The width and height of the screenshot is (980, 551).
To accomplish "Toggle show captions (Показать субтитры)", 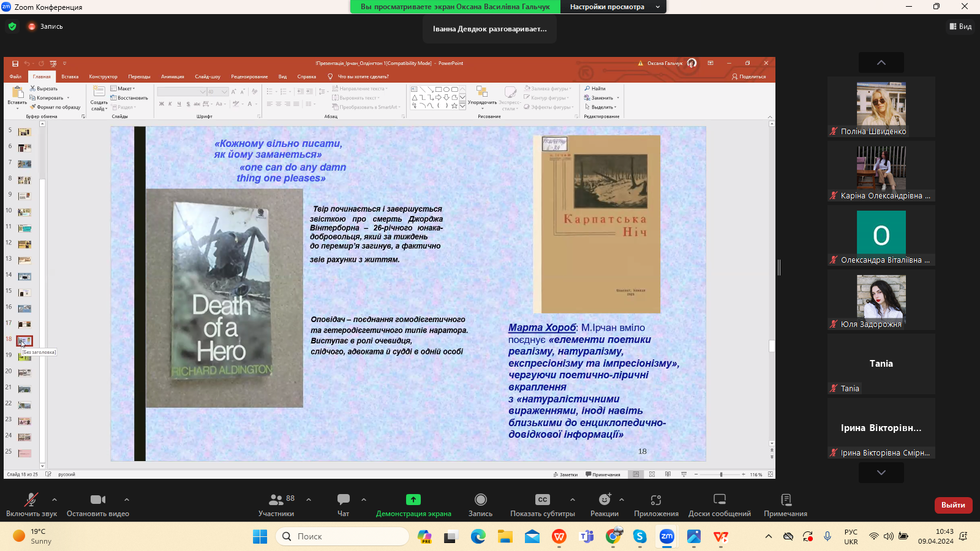I will (x=543, y=500).
